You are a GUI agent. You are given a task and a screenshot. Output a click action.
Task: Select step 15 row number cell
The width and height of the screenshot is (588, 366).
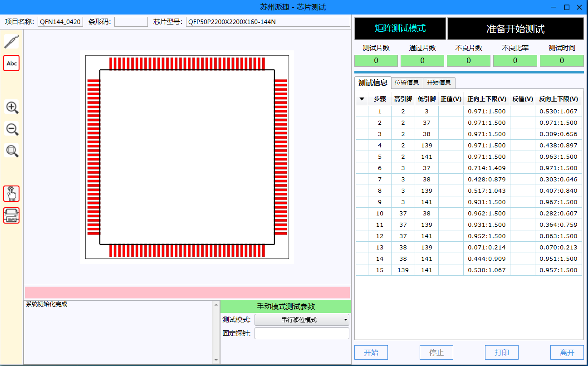pos(380,270)
